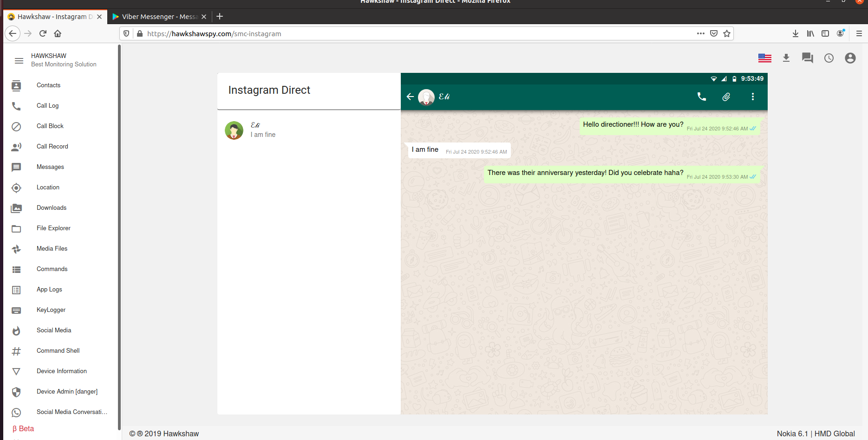Reload the current page
868x440 pixels.
pos(43,33)
